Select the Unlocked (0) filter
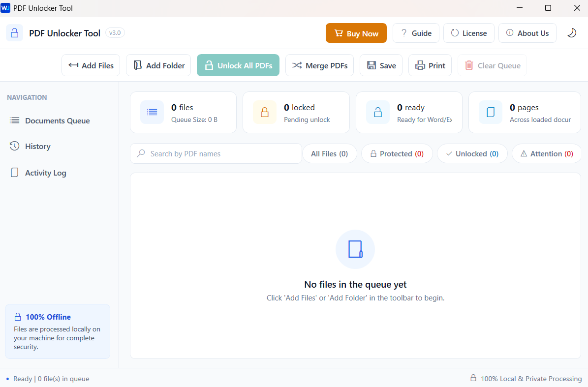Viewport: 588px width, 387px height. click(x=472, y=153)
